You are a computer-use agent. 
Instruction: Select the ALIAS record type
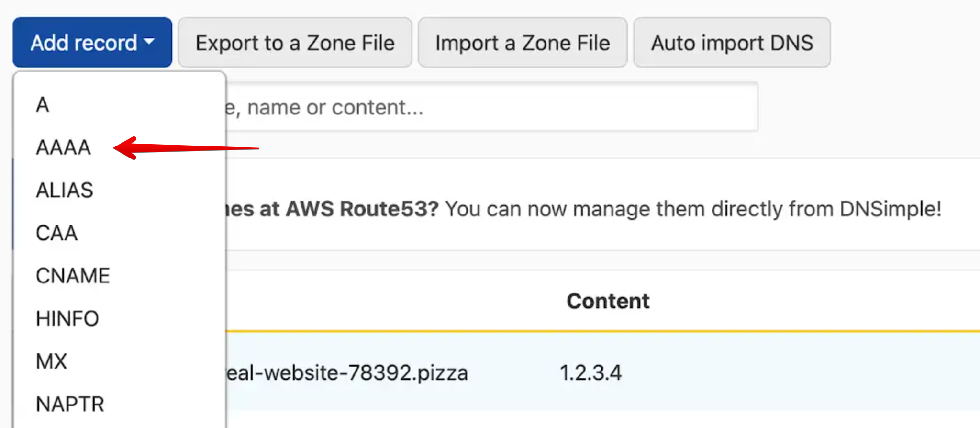coord(65,190)
